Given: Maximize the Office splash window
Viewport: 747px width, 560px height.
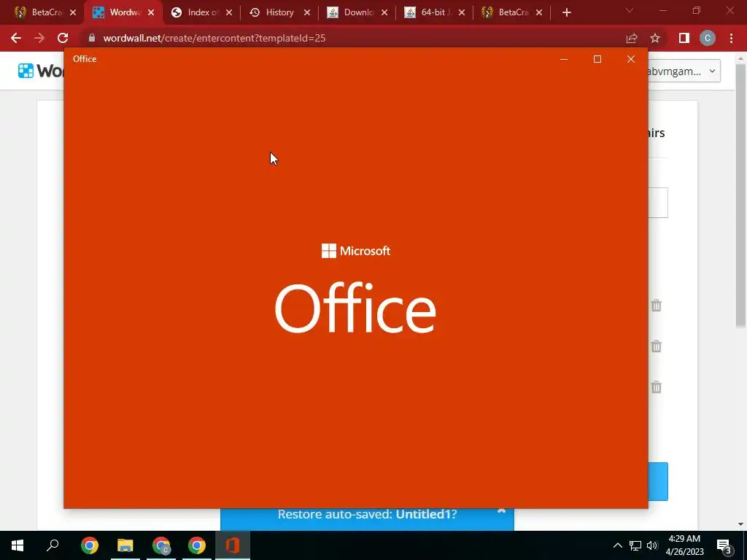Looking at the screenshot, I should pos(597,59).
